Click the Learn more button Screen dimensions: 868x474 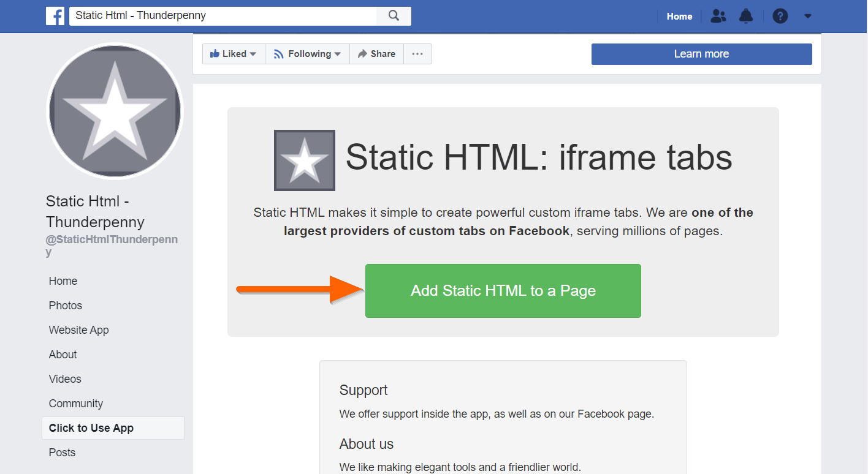[x=701, y=54]
